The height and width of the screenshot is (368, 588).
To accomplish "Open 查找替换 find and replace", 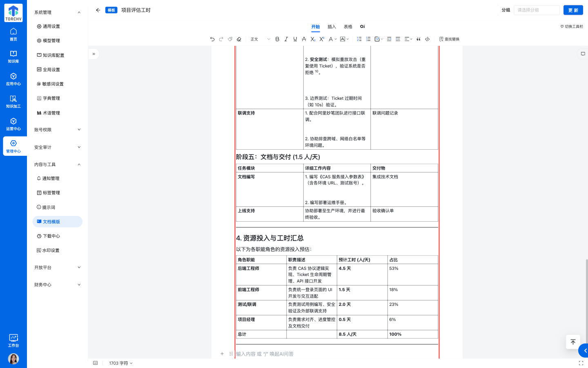I will point(449,39).
